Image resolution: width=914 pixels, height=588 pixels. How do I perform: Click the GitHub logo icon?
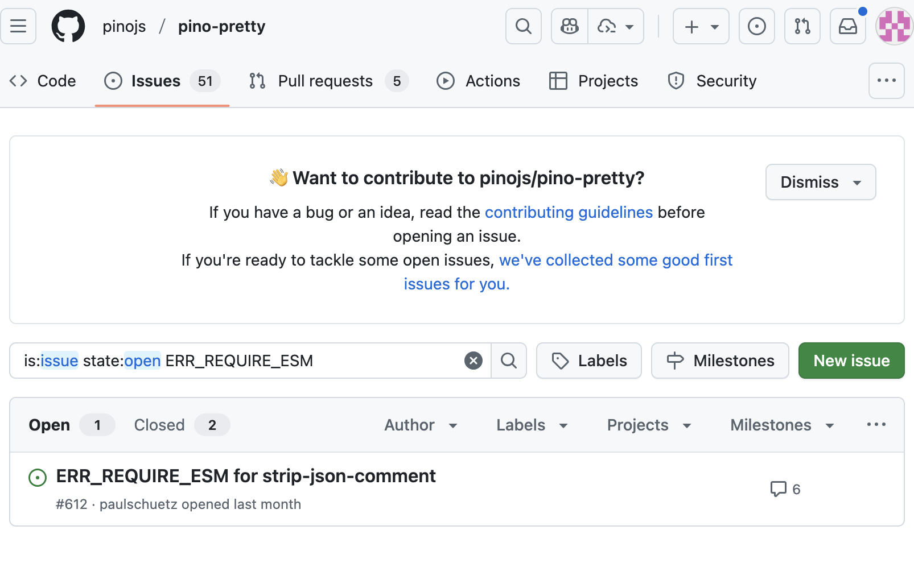pos(68,26)
